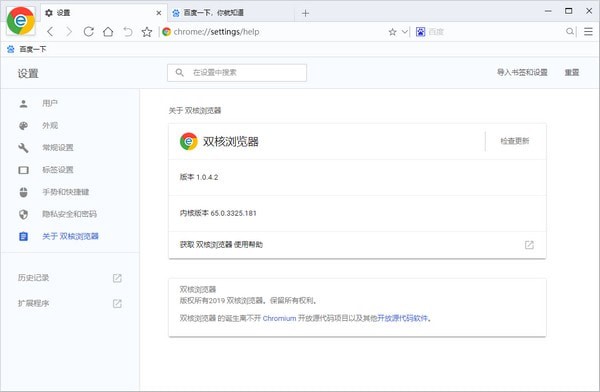600x392 pixels.
Task: Close the 设置 tab
Action: point(158,13)
